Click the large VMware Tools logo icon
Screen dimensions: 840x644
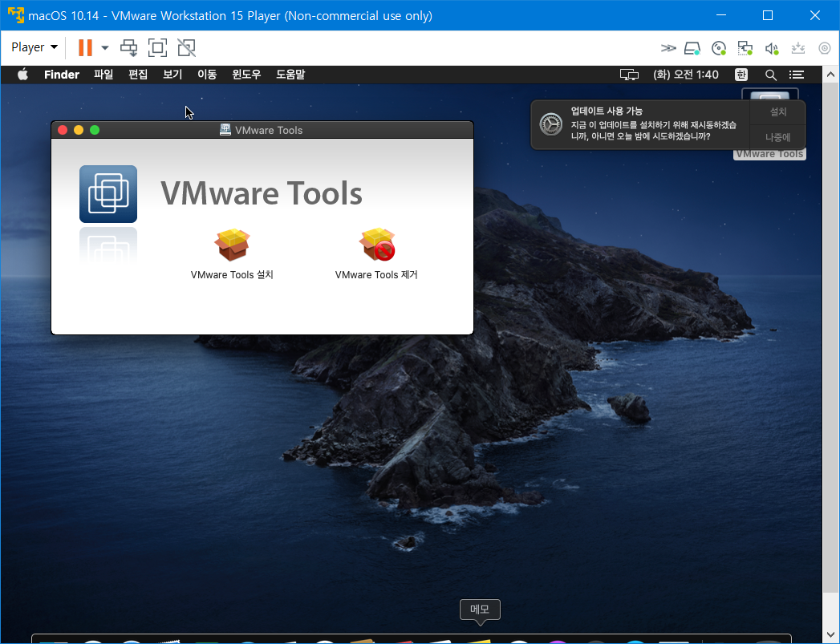pos(108,194)
